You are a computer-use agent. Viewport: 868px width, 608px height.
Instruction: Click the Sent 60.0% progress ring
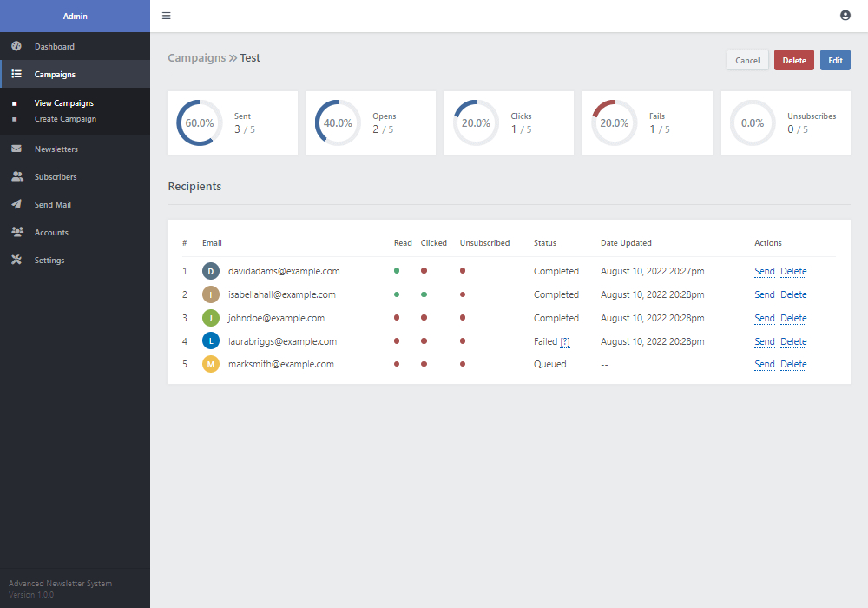[200, 123]
